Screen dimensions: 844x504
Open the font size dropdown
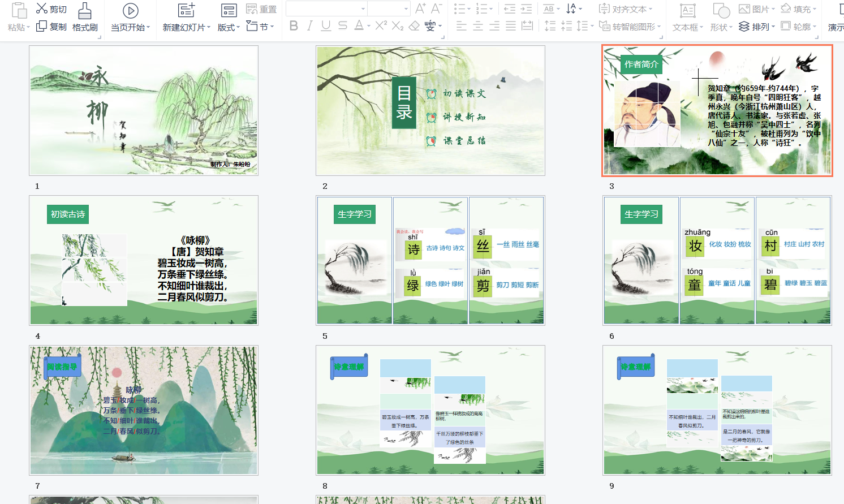tap(389, 8)
